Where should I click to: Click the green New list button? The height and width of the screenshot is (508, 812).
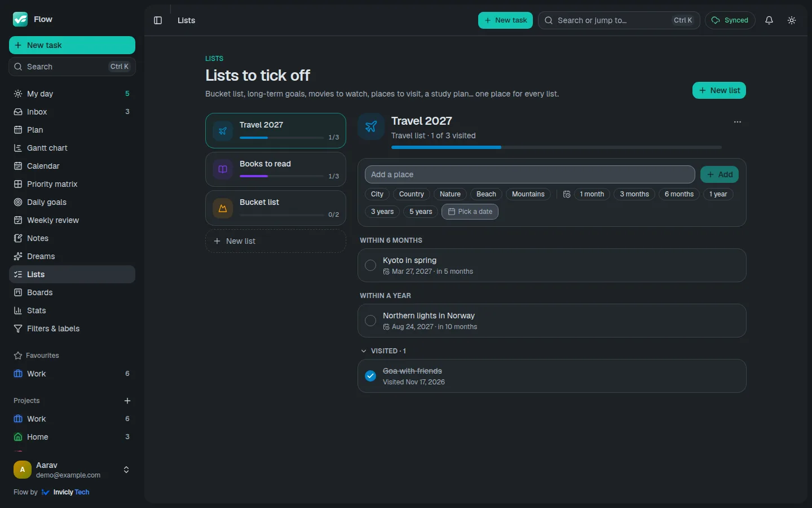coord(719,90)
